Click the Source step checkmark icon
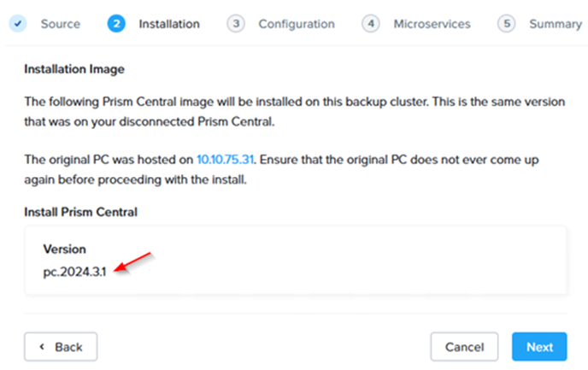The height and width of the screenshot is (370, 588). 18,24
